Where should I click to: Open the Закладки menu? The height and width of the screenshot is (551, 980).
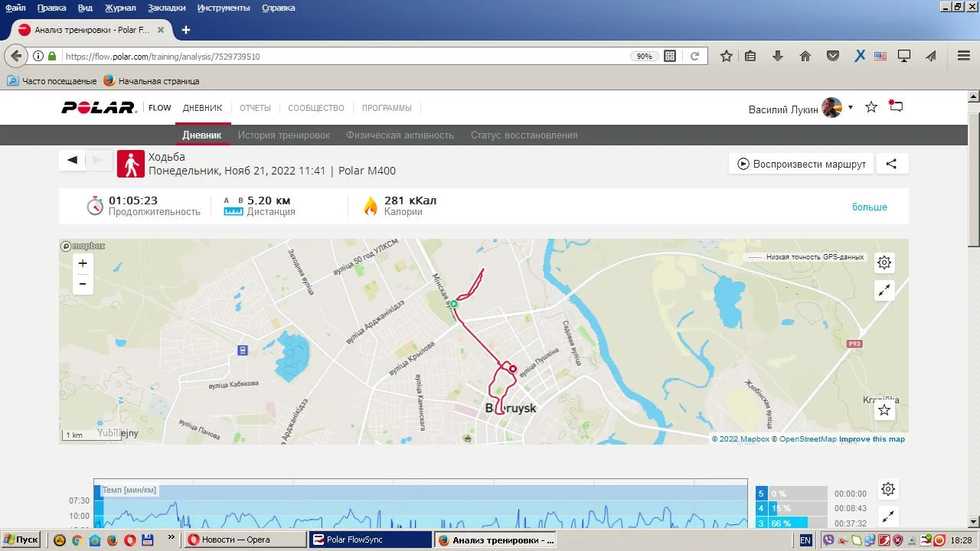pos(166,8)
